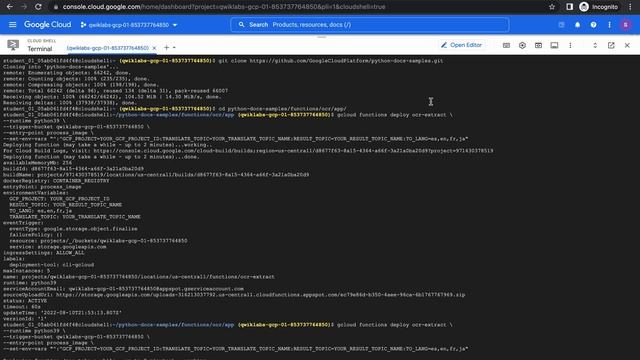The height and width of the screenshot is (360, 640).
Task: Open the user account avatar
Action: click(625, 25)
